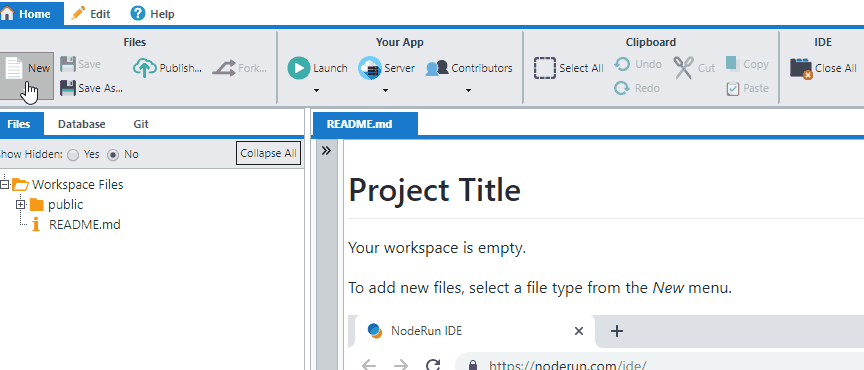
Task: Open the Contributors people icon
Action: tap(437, 68)
